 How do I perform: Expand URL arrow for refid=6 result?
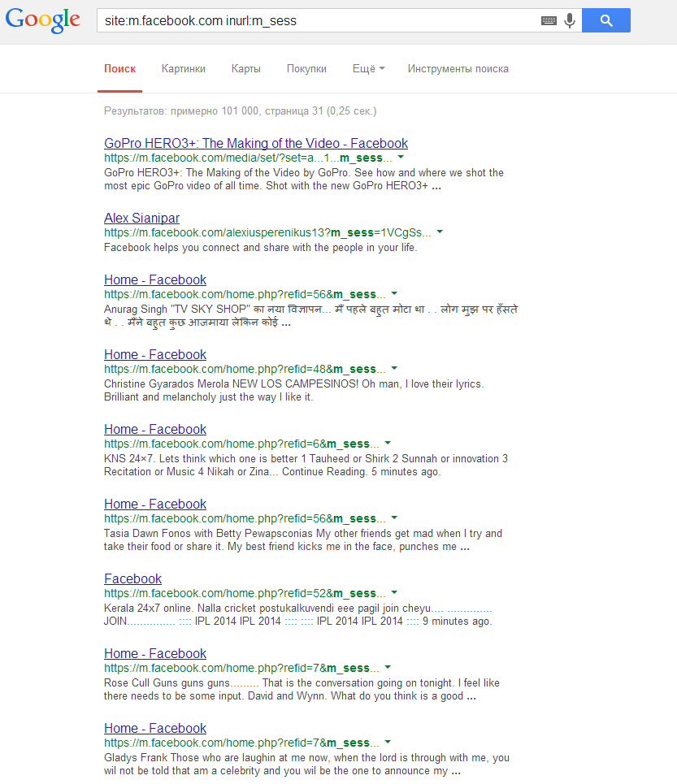[x=388, y=443]
